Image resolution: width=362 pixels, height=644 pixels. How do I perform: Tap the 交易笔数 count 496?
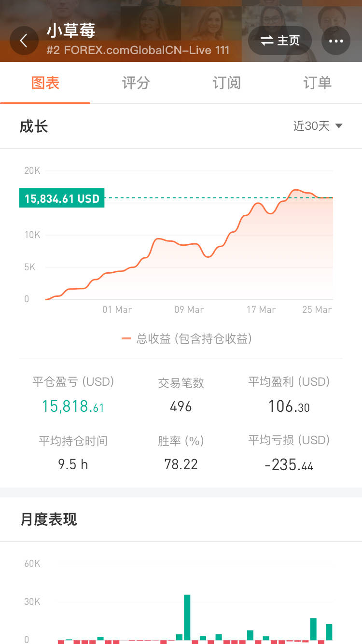pos(181,406)
